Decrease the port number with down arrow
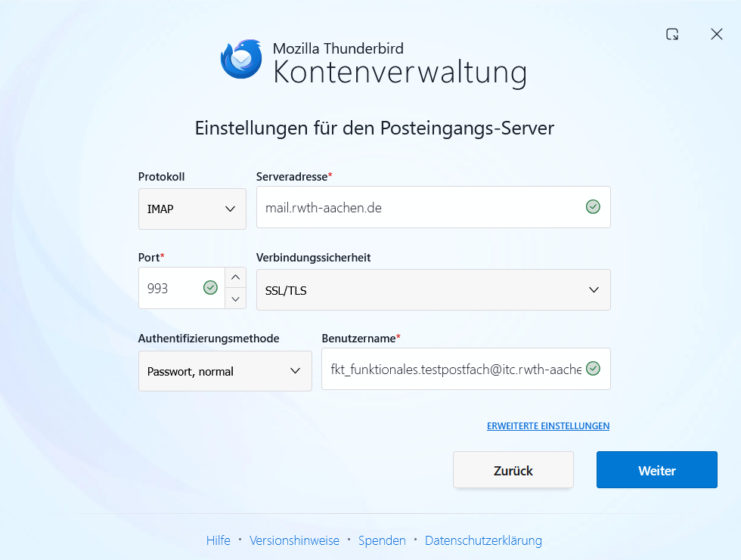The image size is (741, 560). tap(235, 299)
